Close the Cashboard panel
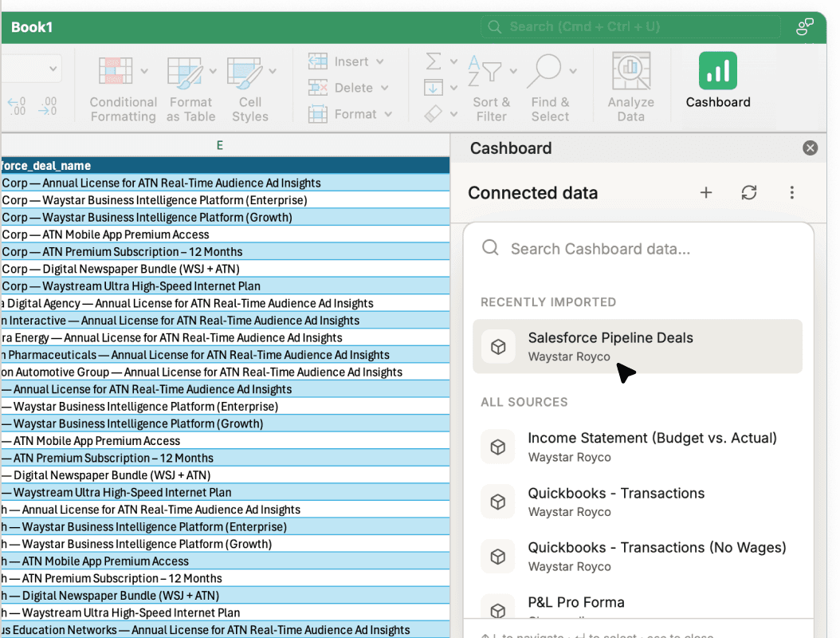The width and height of the screenshot is (840, 638). 810,148
